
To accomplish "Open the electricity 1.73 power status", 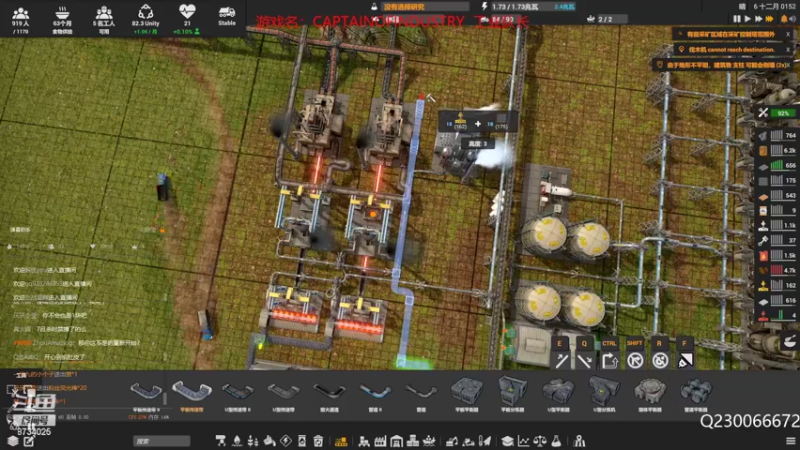I will pyautogui.click(x=529, y=7).
